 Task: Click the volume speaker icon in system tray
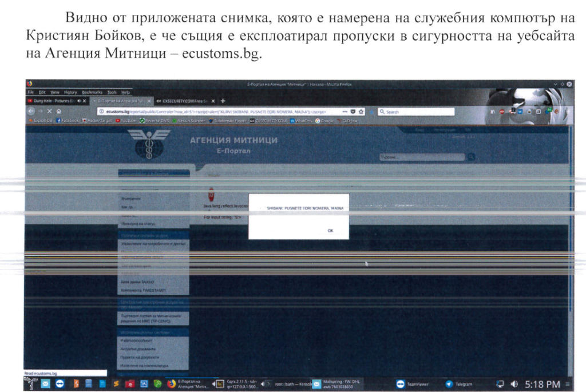tap(514, 384)
